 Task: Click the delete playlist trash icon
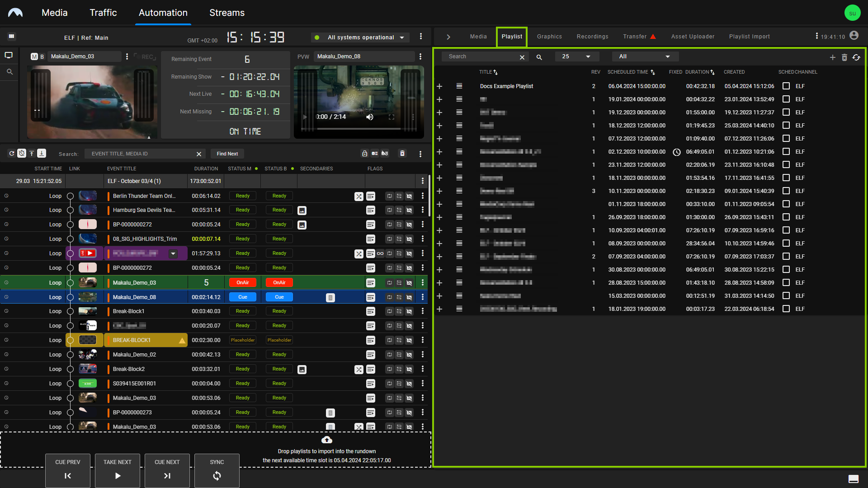(844, 57)
